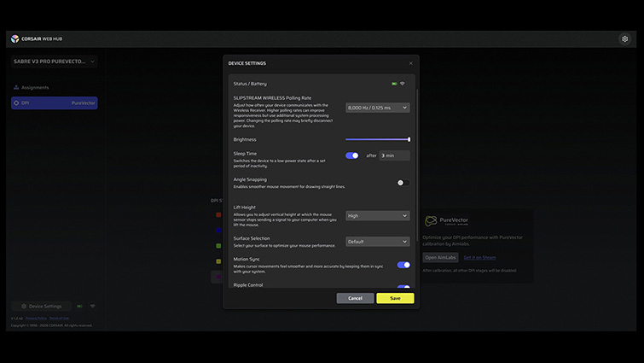Click the Cancel button
Viewport: 644px width, 363px height.
tap(356, 298)
